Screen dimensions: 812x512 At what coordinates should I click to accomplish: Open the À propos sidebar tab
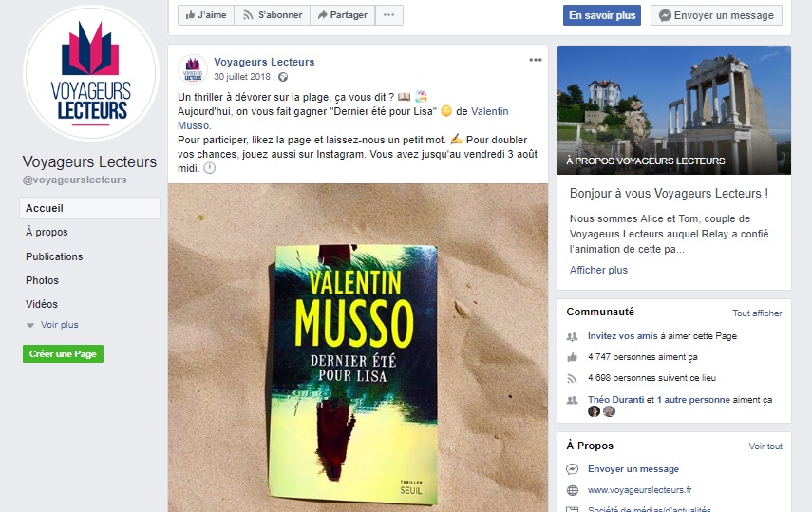coord(47,232)
